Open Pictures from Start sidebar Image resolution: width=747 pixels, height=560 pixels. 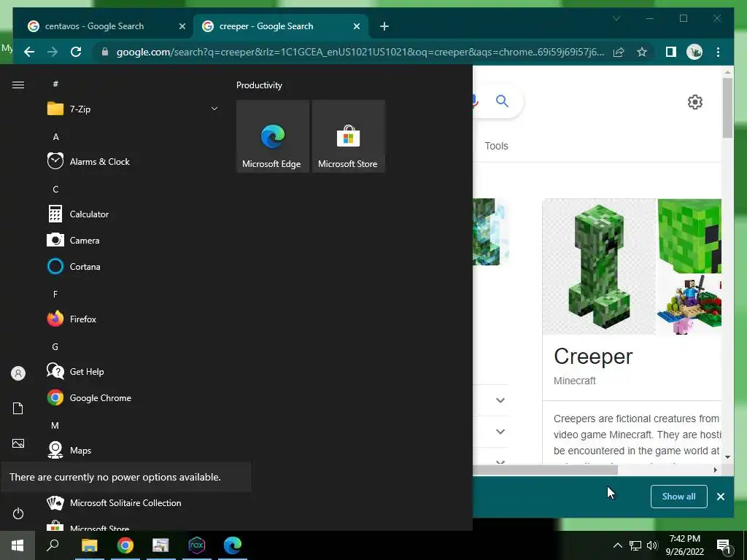click(18, 443)
